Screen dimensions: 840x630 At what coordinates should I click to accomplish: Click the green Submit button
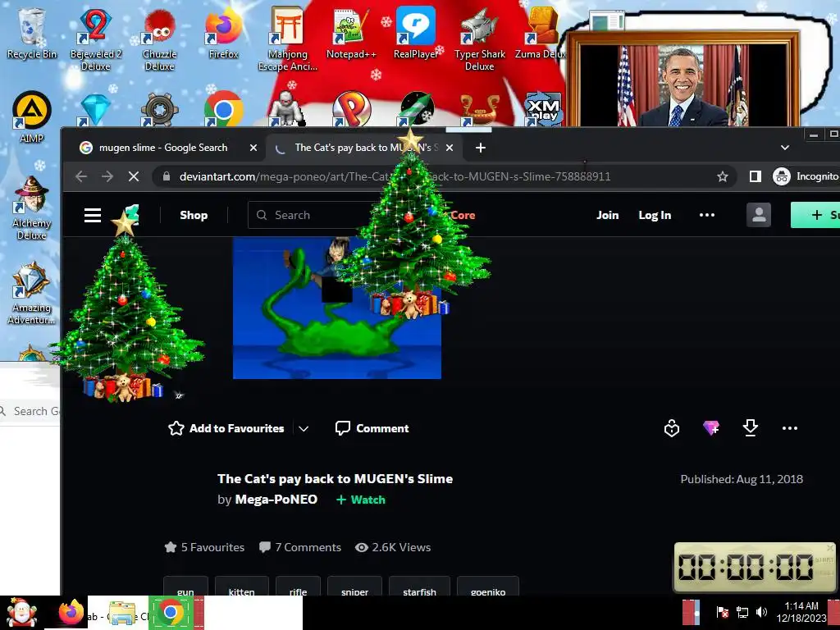pyautogui.click(x=815, y=215)
